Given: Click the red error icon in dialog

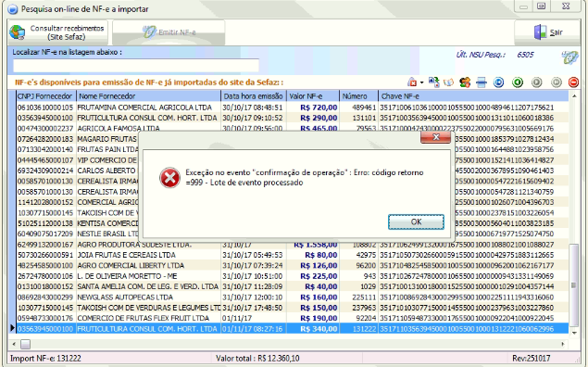Looking at the screenshot, I should tap(169, 178).
